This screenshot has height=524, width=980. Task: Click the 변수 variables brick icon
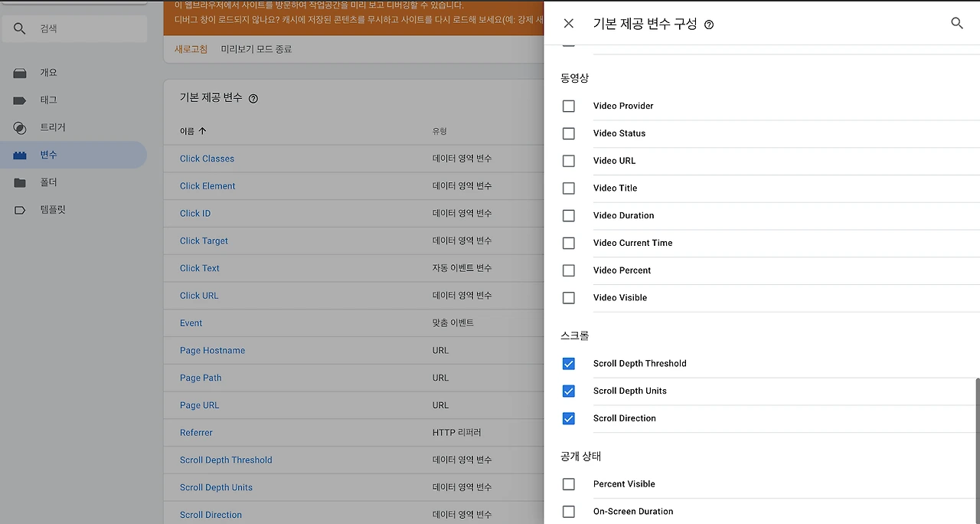(20, 156)
